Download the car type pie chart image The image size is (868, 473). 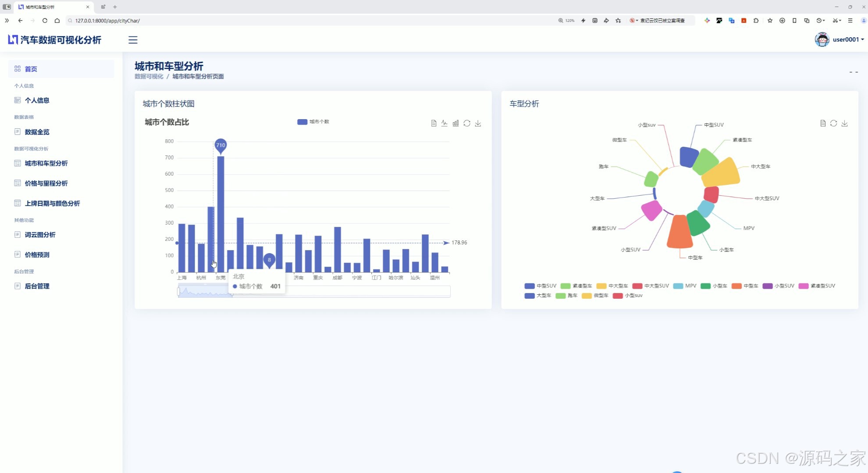(844, 124)
